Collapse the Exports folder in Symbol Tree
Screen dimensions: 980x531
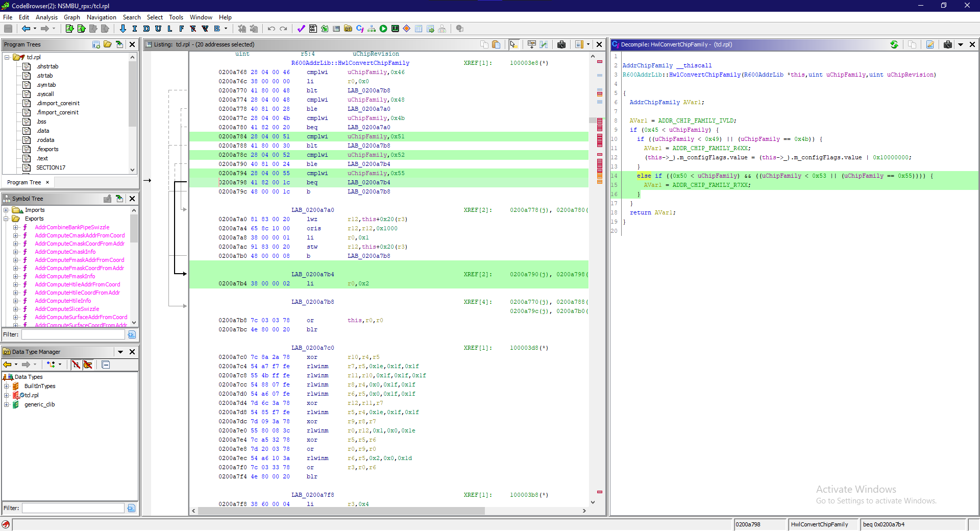point(6,219)
